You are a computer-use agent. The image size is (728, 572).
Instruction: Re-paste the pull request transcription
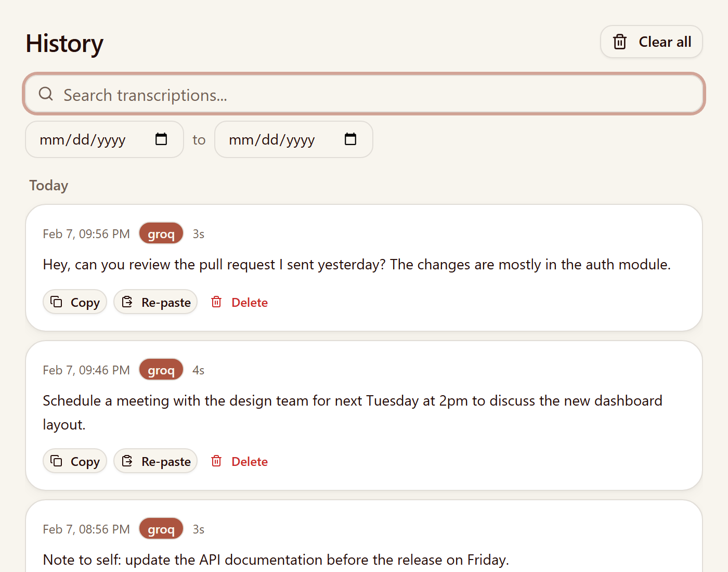155,302
